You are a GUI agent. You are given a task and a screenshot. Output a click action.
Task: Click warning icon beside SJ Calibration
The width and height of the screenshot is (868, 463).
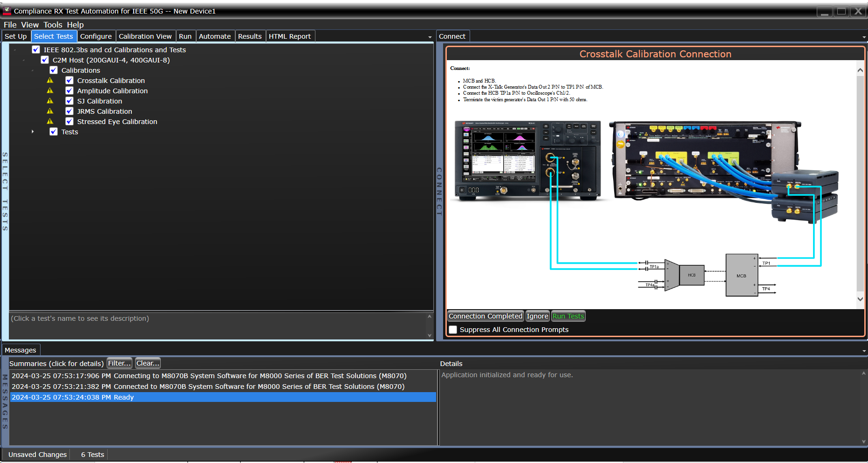(x=50, y=101)
